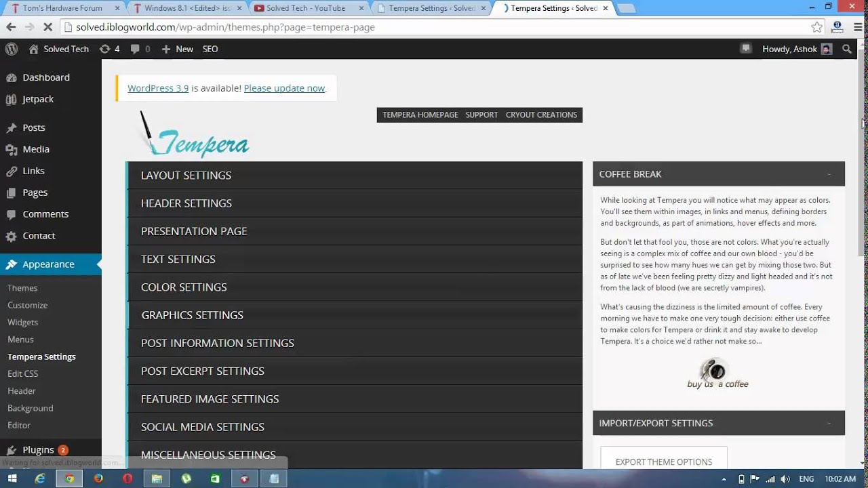Open the Support link
This screenshot has height=488, width=868.
click(x=482, y=115)
